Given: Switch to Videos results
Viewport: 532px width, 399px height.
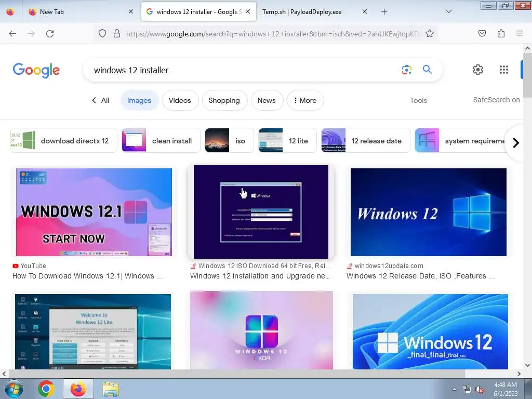Looking at the screenshot, I should [180, 100].
